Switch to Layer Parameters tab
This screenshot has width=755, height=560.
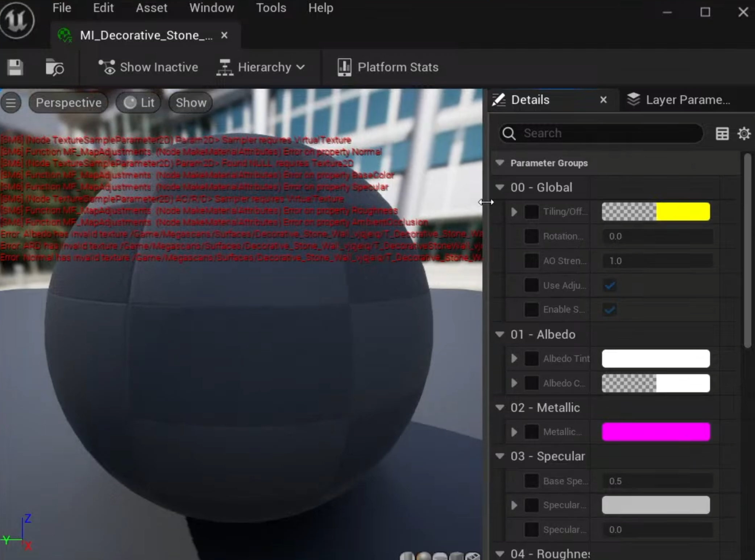679,100
